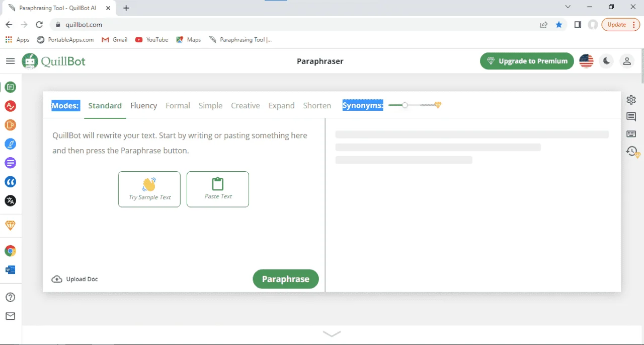Open the account profile icon
This screenshot has width=644, height=345.
tap(627, 61)
